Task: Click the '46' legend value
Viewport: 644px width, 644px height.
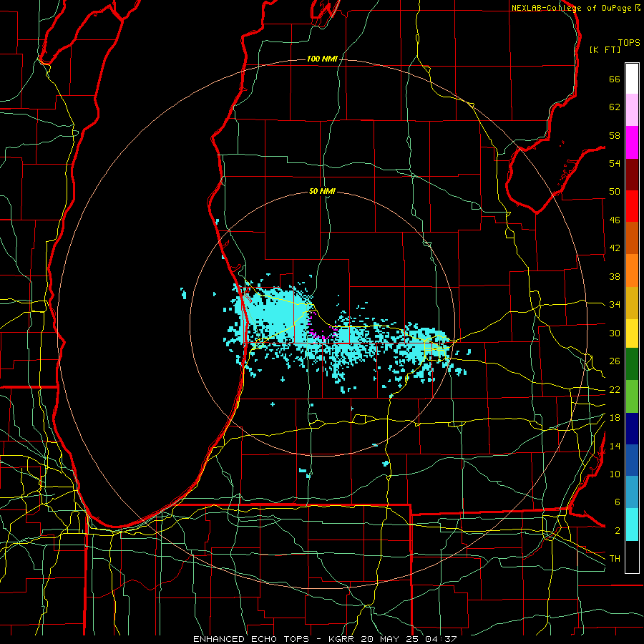Action: [615, 220]
